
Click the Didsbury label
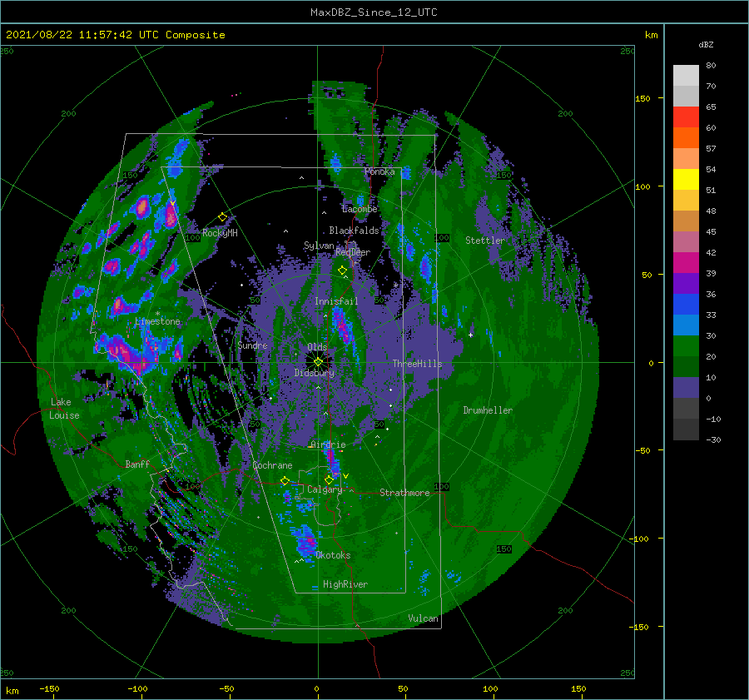pyautogui.click(x=314, y=373)
